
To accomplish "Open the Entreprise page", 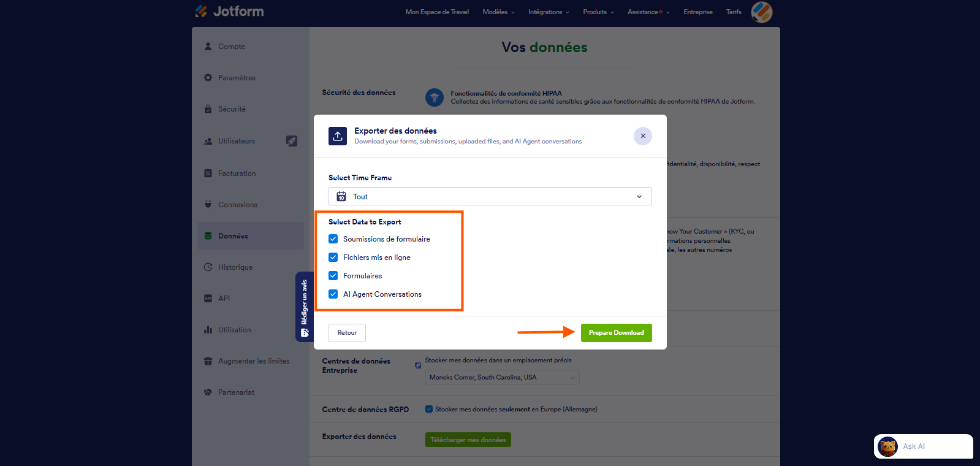I will click(698, 12).
